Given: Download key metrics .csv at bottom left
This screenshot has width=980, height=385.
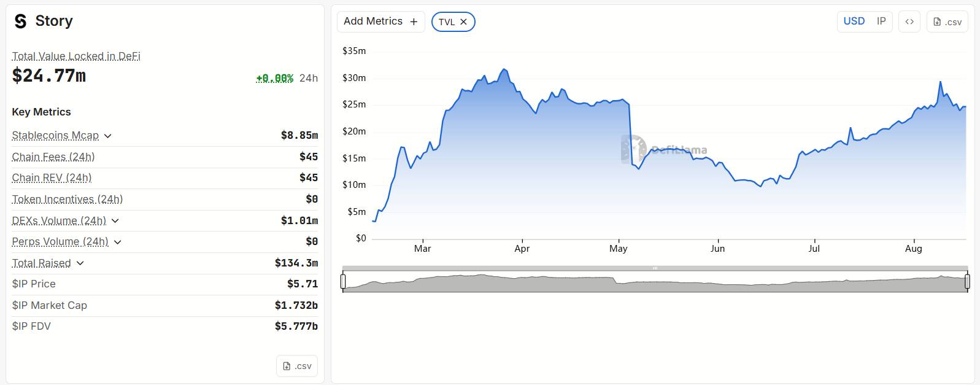Looking at the screenshot, I should click(x=297, y=366).
